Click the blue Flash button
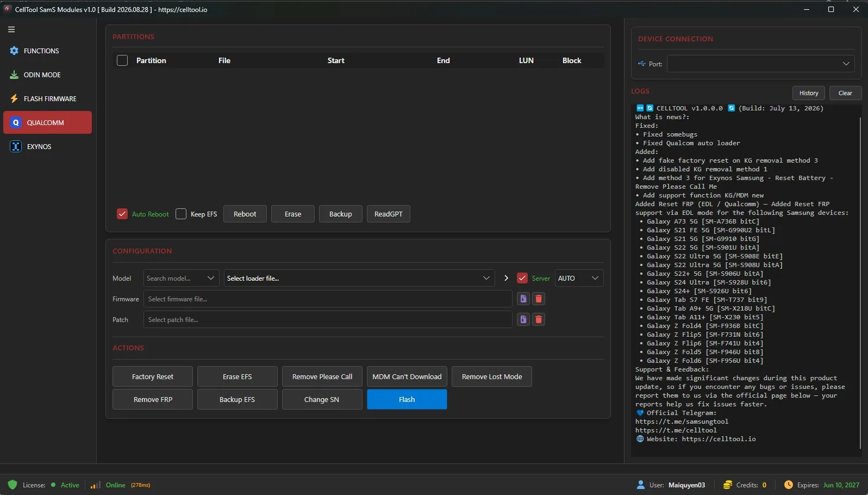 407,399
